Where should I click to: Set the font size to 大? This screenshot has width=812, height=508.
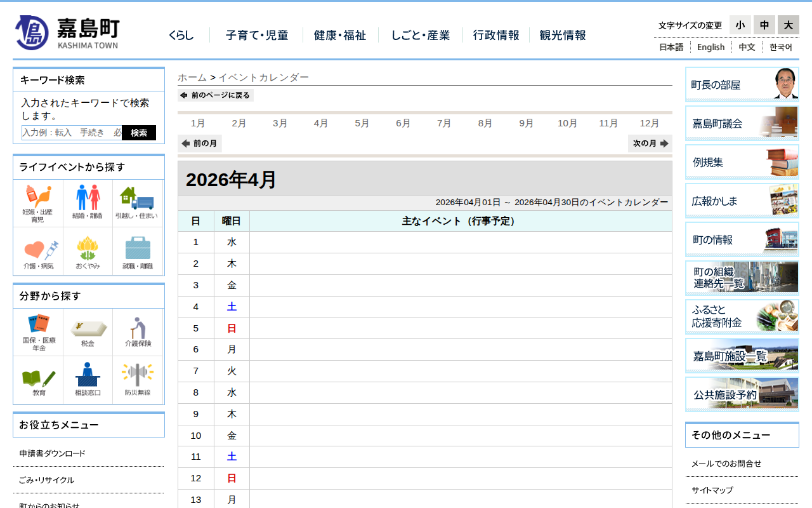click(x=788, y=25)
